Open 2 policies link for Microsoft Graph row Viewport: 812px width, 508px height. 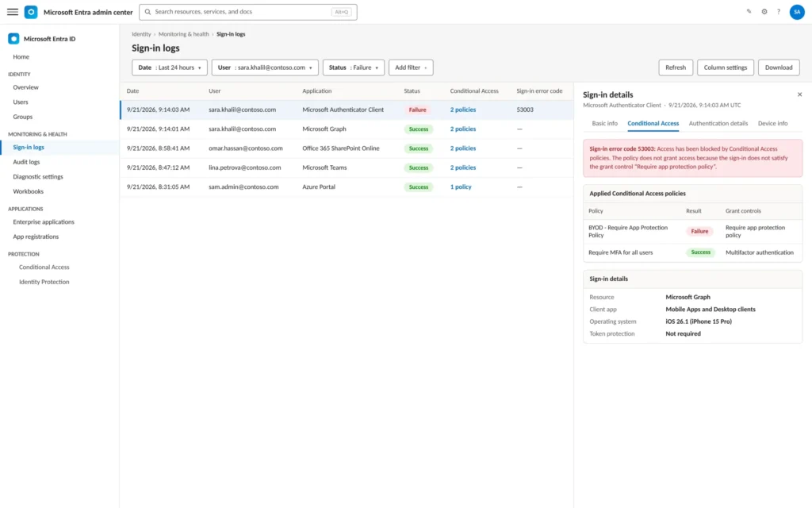point(462,129)
